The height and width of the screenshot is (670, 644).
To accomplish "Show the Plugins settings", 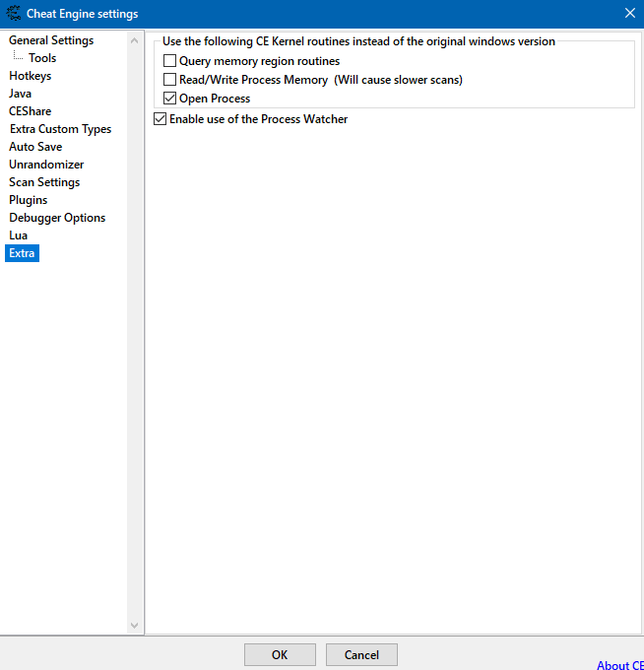I will [x=29, y=200].
